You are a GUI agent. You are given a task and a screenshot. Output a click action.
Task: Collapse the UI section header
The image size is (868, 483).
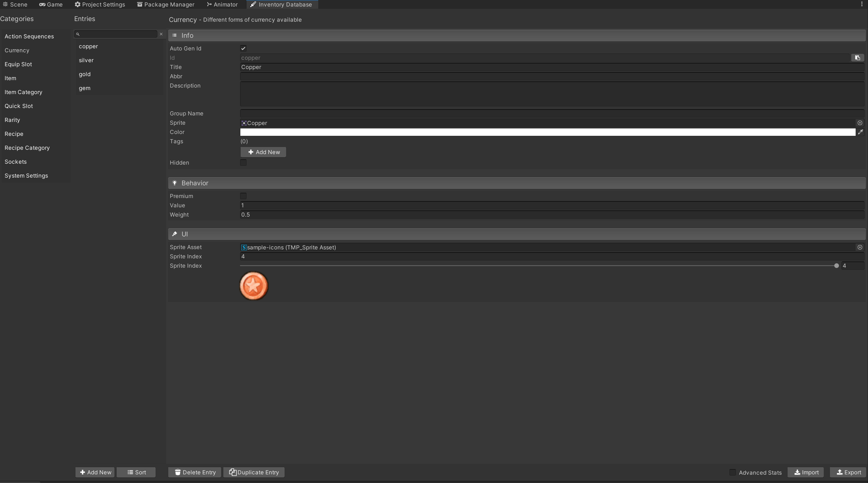(x=185, y=234)
